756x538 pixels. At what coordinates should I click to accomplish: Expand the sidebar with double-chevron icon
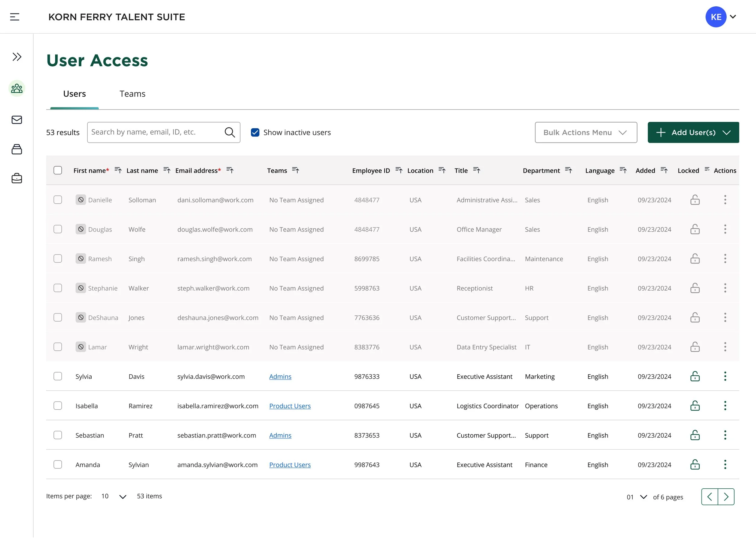(x=17, y=57)
